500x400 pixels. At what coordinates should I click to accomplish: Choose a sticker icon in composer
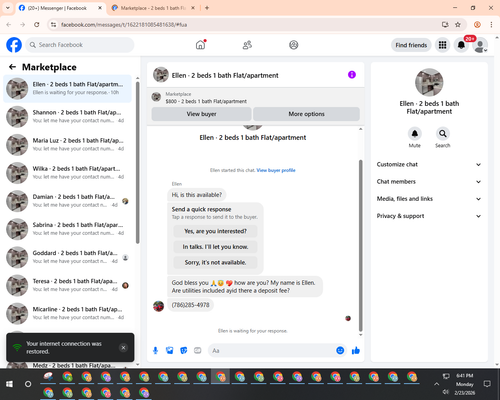184,351
